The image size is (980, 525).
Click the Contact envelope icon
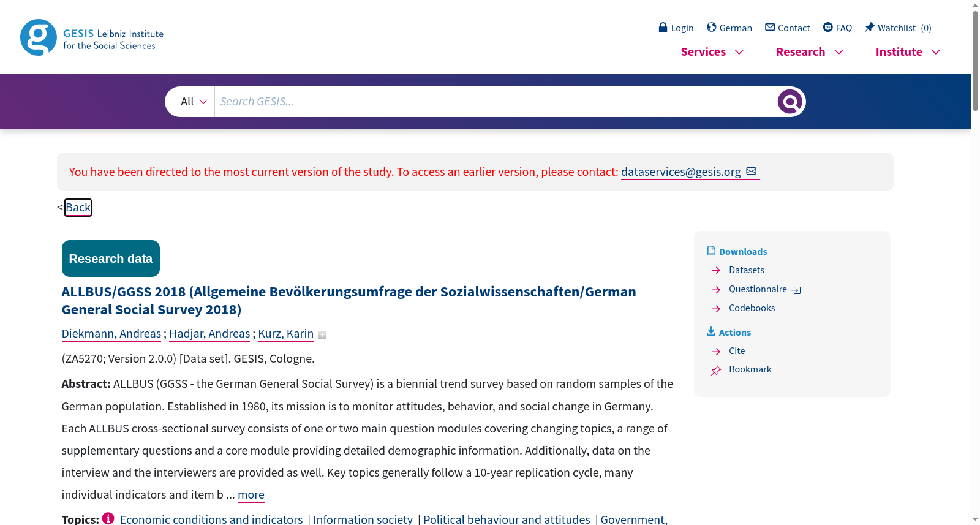click(770, 28)
